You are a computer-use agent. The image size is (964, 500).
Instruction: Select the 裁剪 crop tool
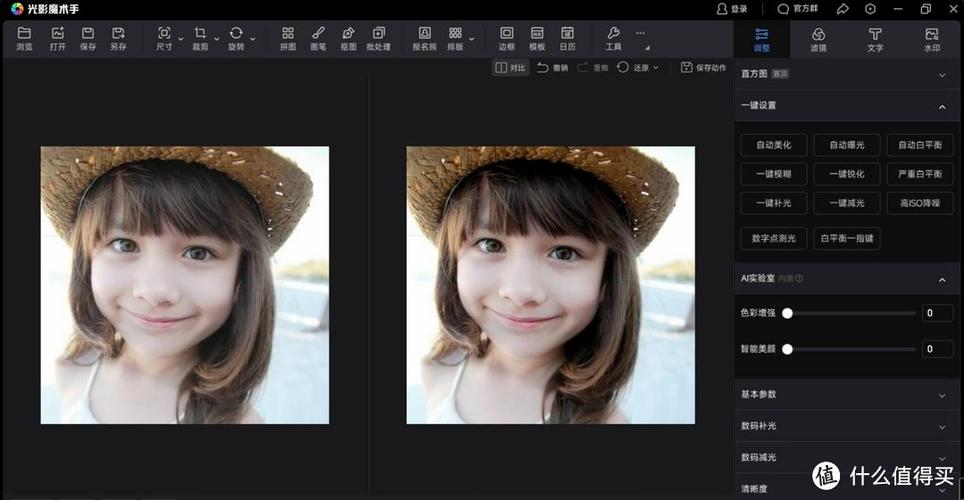click(x=200, y=39)
